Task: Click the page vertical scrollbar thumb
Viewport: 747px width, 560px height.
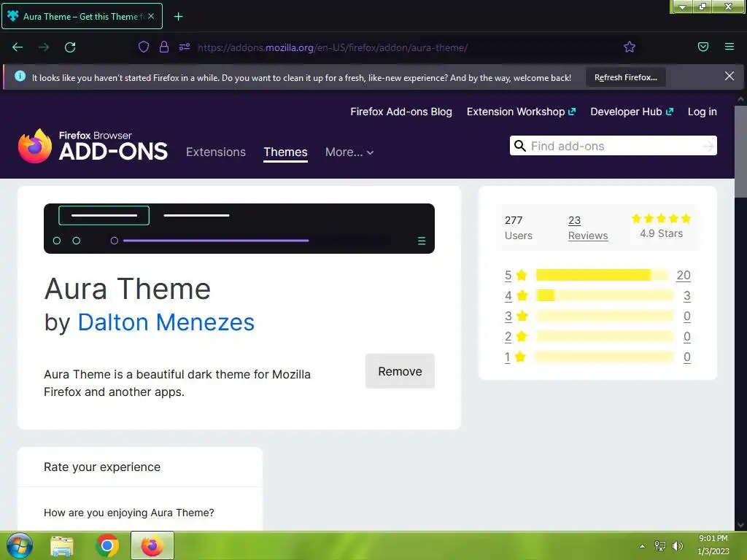Action: [740, 151]
